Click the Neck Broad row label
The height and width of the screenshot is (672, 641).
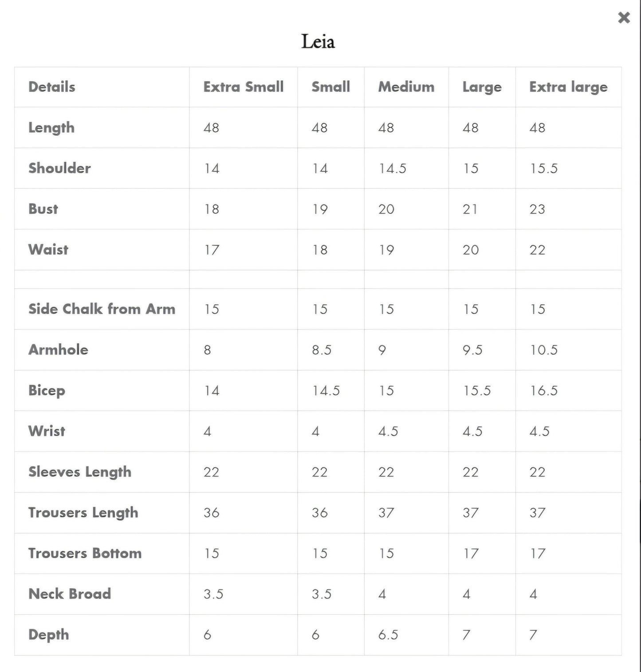pyautogui.click(x=70, y=594)
